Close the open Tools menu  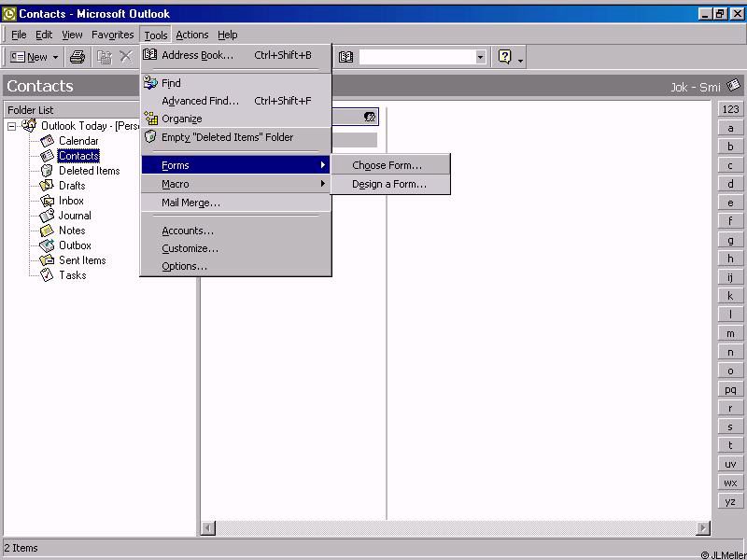coord(156,35)
